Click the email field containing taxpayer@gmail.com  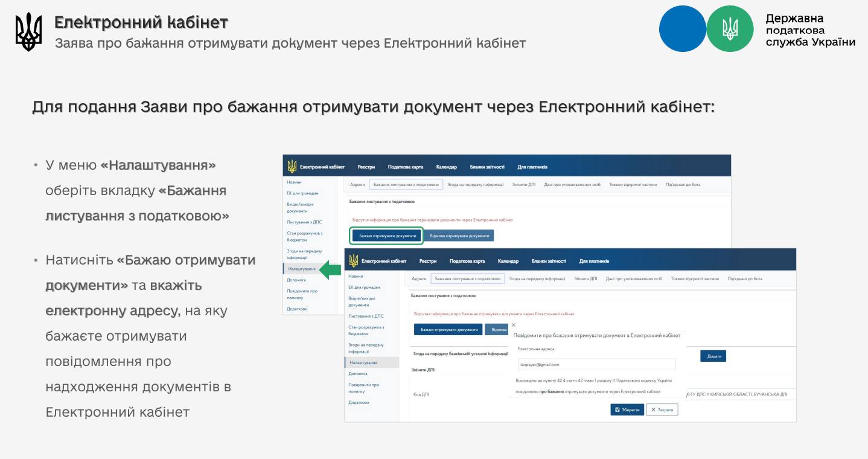coord(596,364)
